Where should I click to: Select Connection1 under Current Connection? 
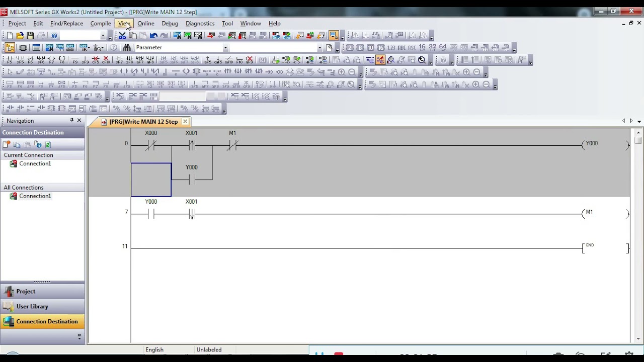(x=35, y=163)
